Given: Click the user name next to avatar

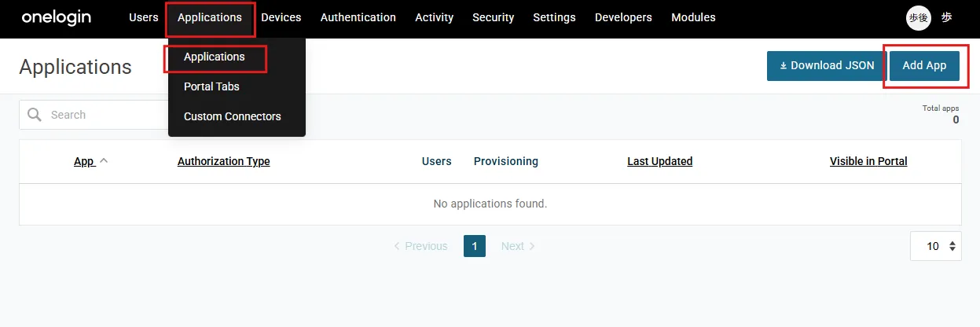Looking at the screenshot, I should pyautogui.click(x=947, y=17).
